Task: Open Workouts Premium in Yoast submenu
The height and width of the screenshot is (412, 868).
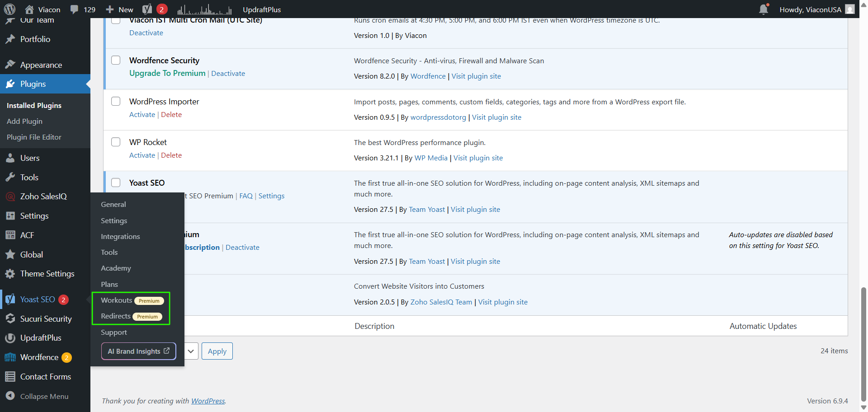Action: coord(132,300)
